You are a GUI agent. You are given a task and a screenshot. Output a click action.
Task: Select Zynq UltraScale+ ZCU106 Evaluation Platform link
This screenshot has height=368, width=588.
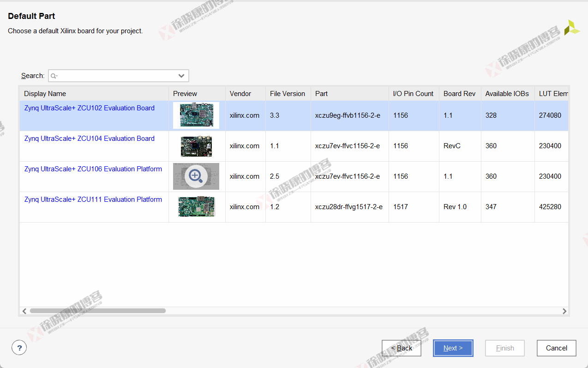[x=93, y=169]
